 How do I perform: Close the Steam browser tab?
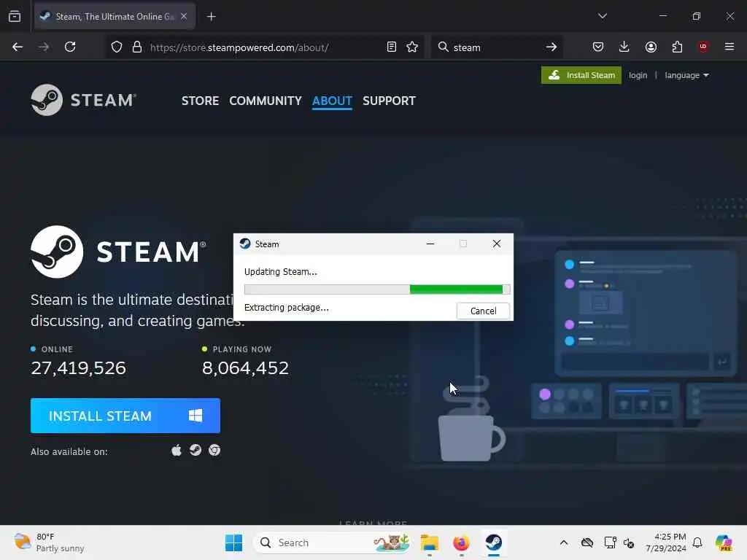pyautogui.click(x=184, y=16)
